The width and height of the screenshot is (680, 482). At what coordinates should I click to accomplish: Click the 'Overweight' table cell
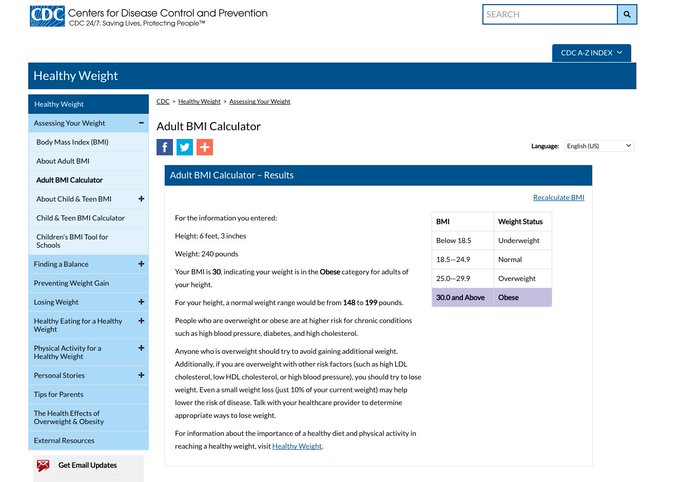[x=523, y=279]
